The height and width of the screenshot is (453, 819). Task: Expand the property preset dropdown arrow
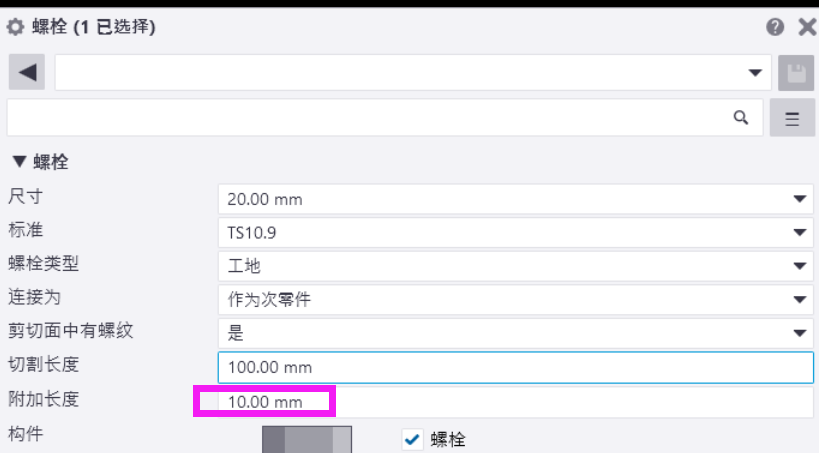pyautogui.click(x=755, y=73)
